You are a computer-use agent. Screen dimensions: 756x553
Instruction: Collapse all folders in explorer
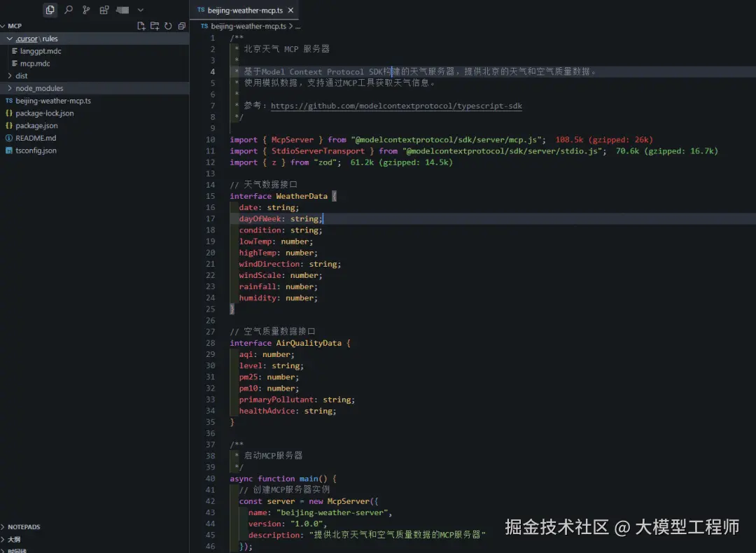(181, 26)
